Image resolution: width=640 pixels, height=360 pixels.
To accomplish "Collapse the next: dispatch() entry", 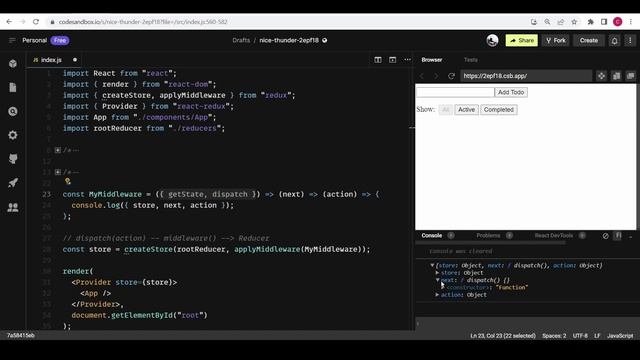I will (438, 280).
